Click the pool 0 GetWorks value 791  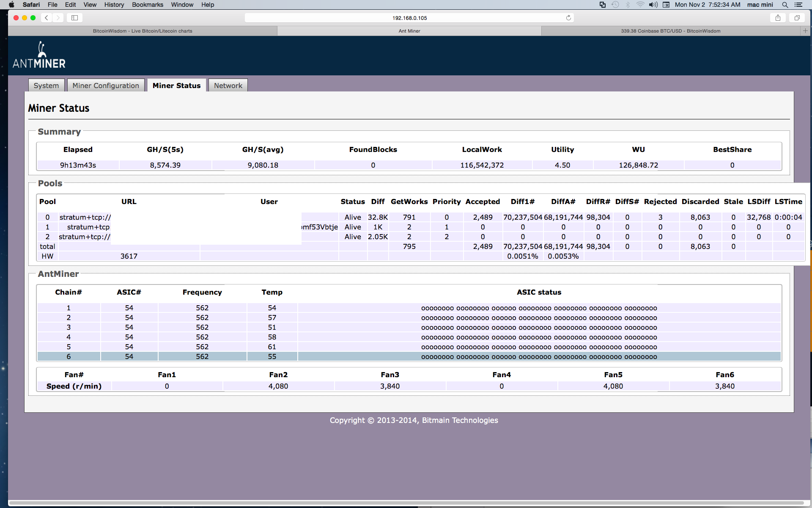[409, 217]
